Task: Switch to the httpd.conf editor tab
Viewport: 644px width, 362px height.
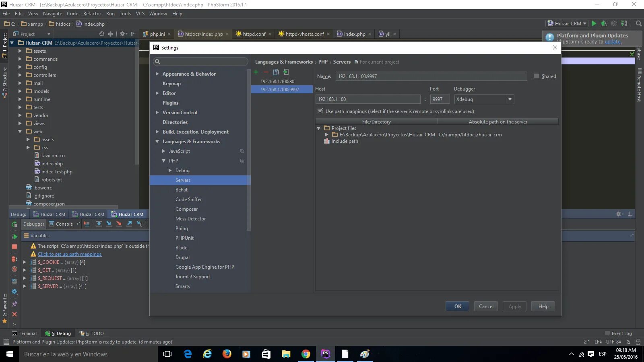Action: [x=254, y=34]
